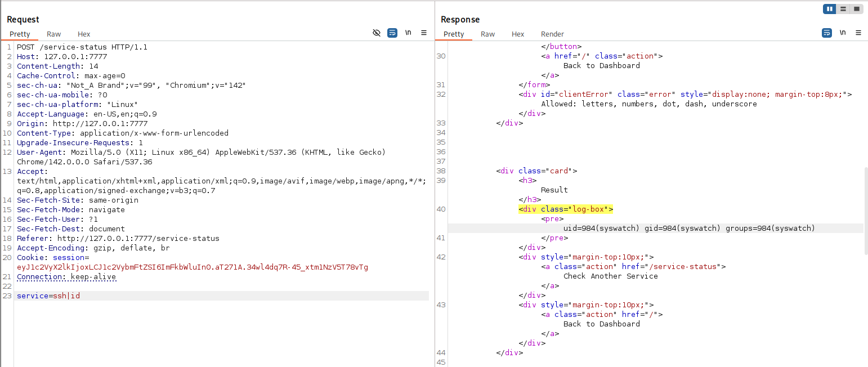Open the Response Render tab

(x=552, y=34)
